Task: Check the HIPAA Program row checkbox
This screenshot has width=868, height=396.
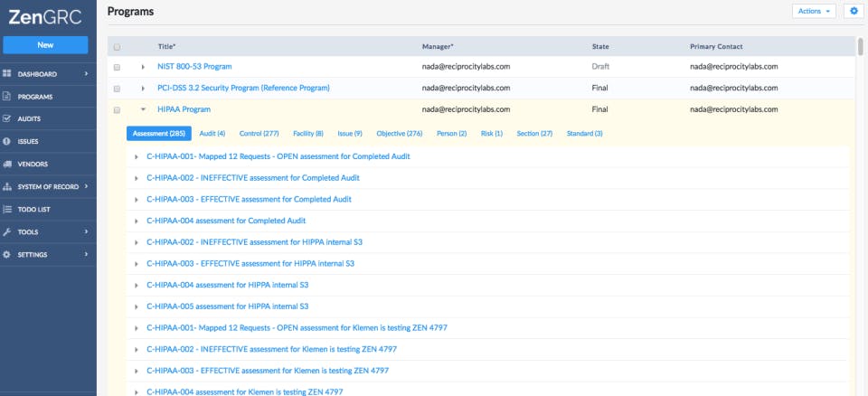Action: coord(117,110)
